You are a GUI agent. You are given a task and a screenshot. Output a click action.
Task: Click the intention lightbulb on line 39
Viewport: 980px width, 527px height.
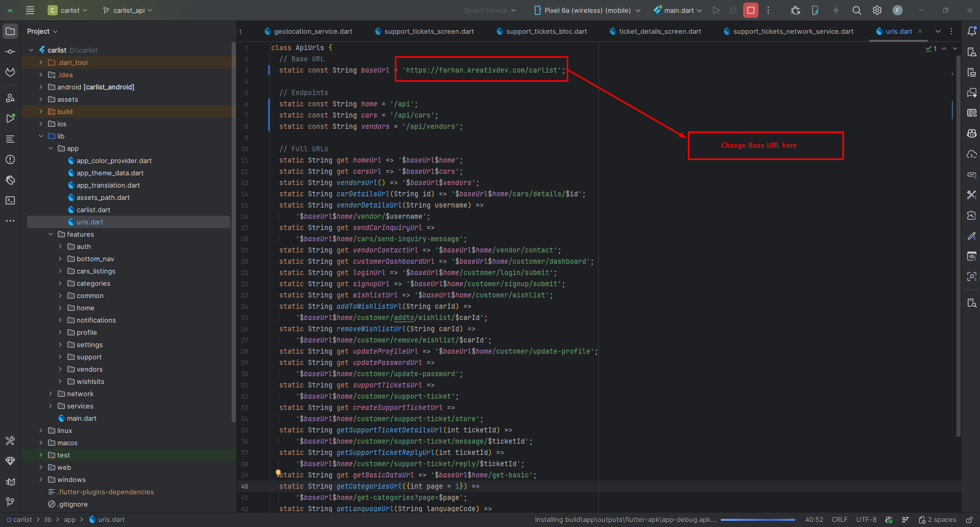click(278, 473)
